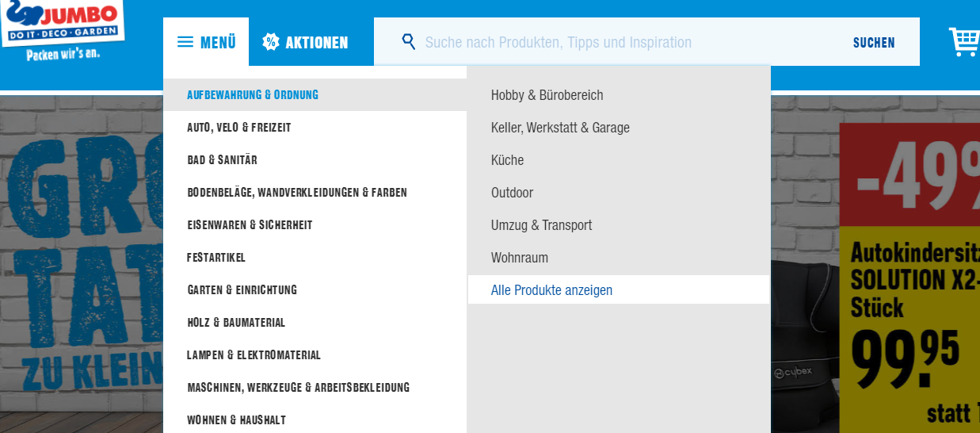Click Hobby & Bürobereich subcategory link
980x433 pixels.
tap(547, 95)
